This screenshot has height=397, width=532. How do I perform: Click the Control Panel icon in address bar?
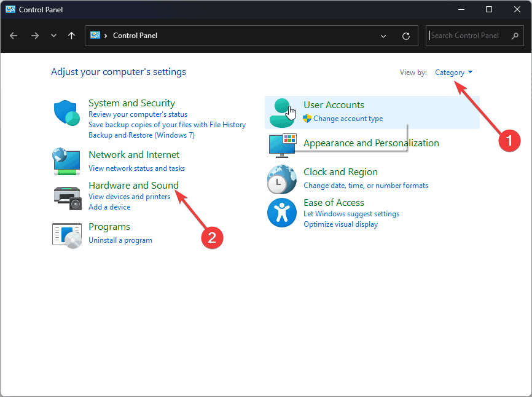click(95, 35)
